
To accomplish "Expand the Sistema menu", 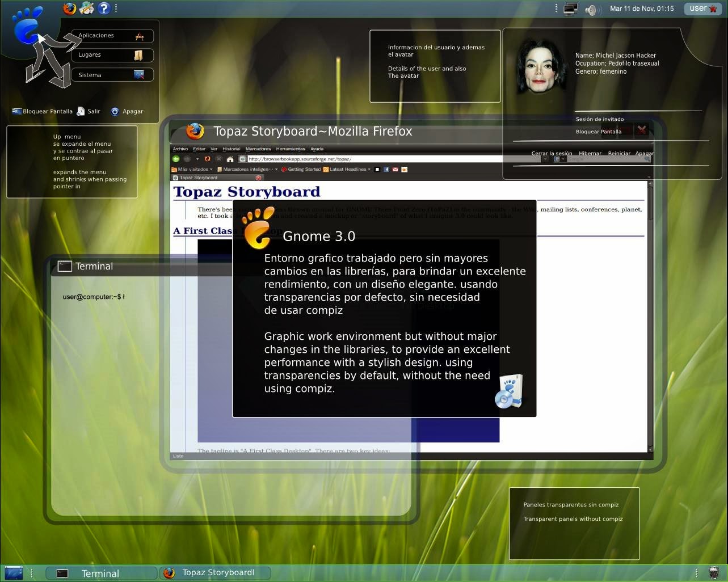I will [x=112, y=75].
